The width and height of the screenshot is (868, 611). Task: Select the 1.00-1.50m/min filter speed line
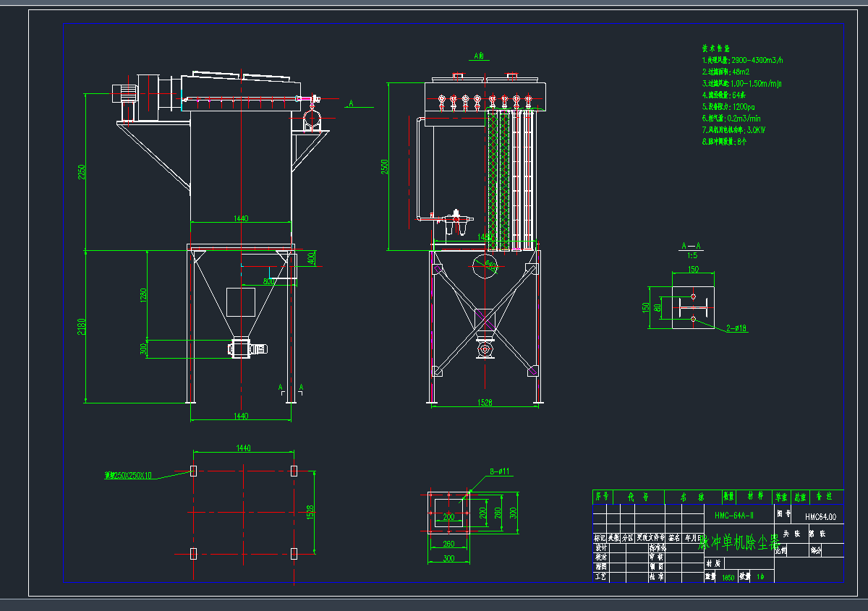(x=741, y=83)
